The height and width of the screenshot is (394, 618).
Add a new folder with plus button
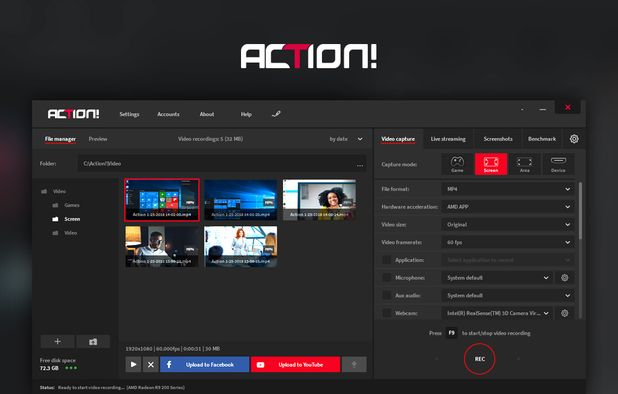[x=58, y=342]
